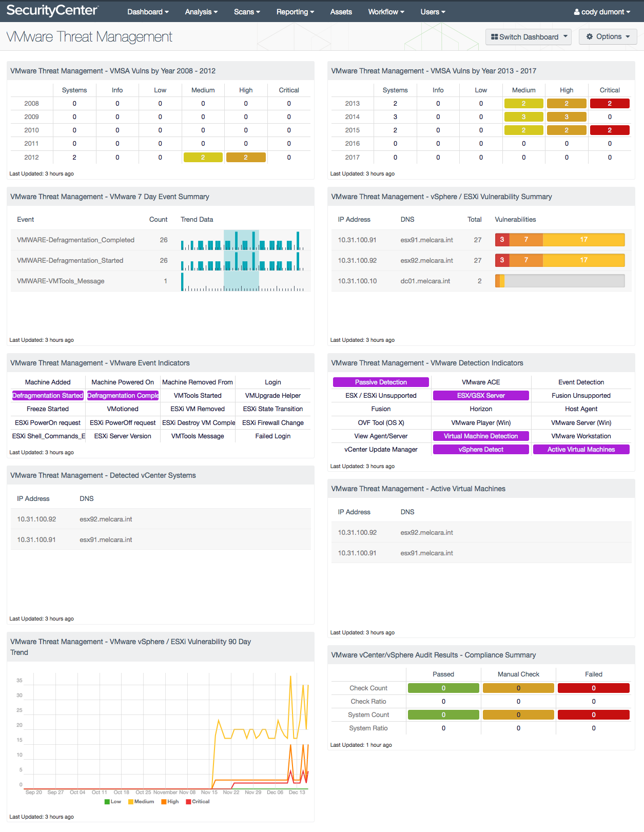Click the Compliance Summary component title
This screenshot has width=644, height=832.
pyautogui.click(x=434, y=655)
